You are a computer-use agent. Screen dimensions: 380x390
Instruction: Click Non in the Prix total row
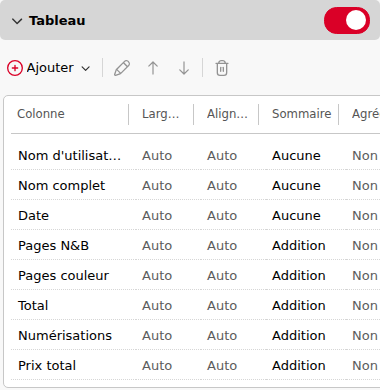[365, 366]
